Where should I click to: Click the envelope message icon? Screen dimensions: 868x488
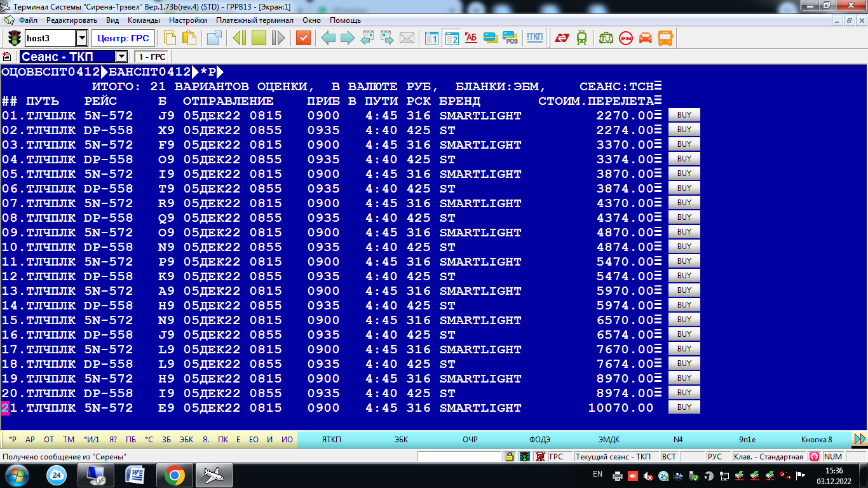point(407,38)
